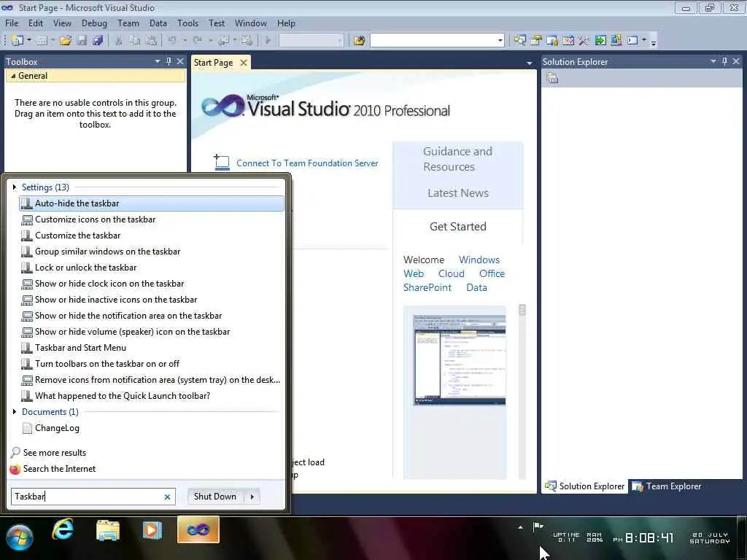Open Windows Explorer folder on taskbar

(x=108, y=529)
